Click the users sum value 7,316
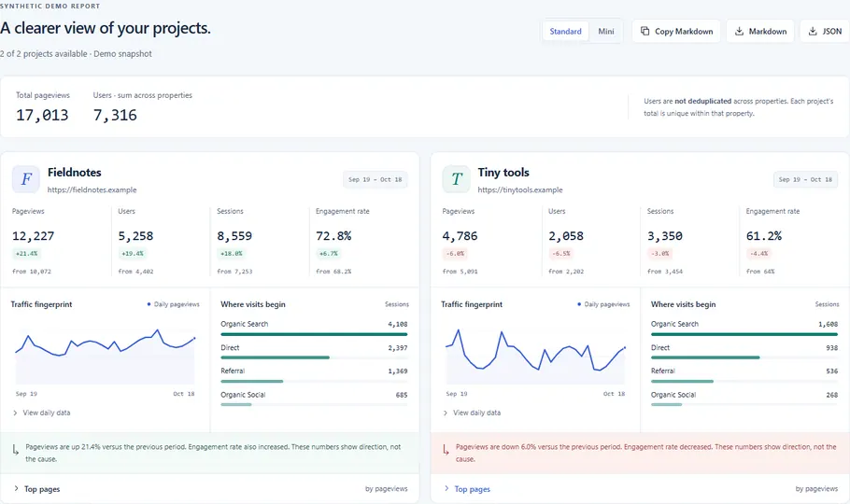This screenshot has width=850, height=504. pyautogui.click(x=115, y=115)
